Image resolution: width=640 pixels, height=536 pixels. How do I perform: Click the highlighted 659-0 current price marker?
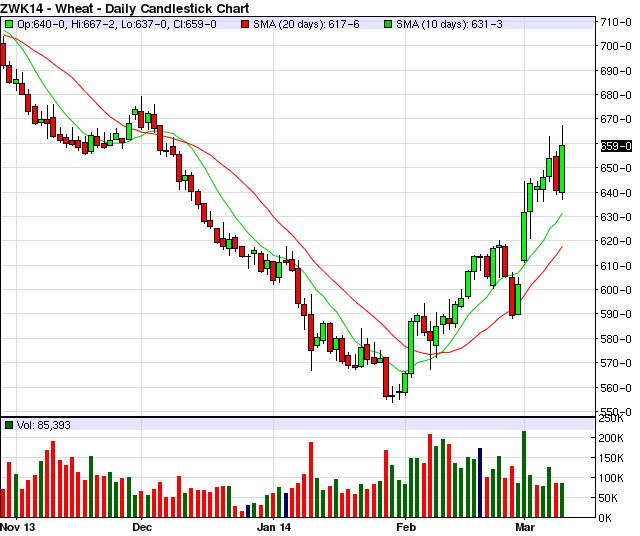pyautogui.click(x=616, y=146)
